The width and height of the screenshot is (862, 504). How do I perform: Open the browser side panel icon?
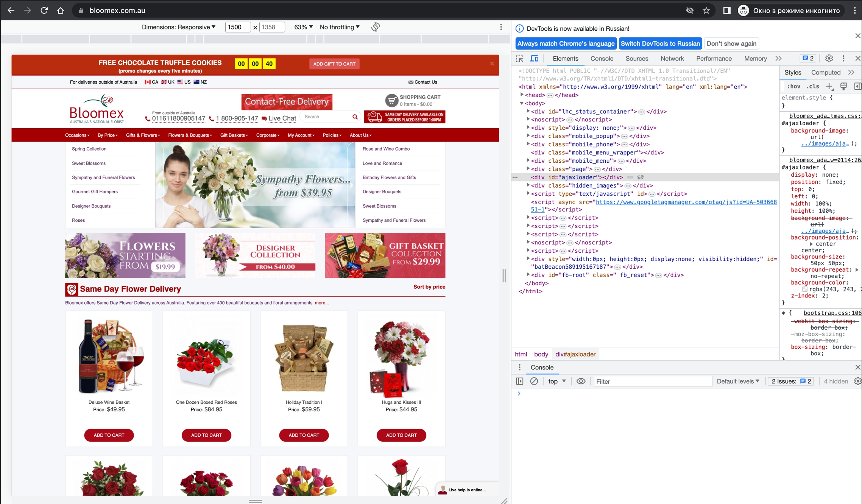coord(726,11)
